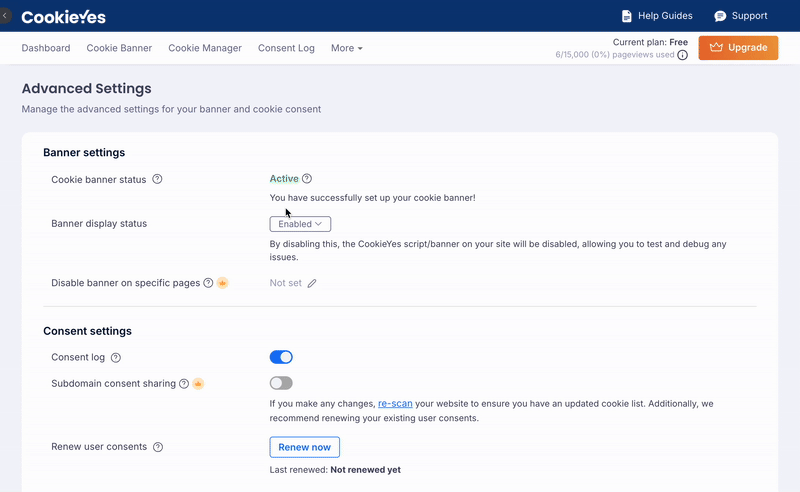Click the "Banner settings" section heading
The height and width of the screenshot is (492, 800).
tap(84, 153)
